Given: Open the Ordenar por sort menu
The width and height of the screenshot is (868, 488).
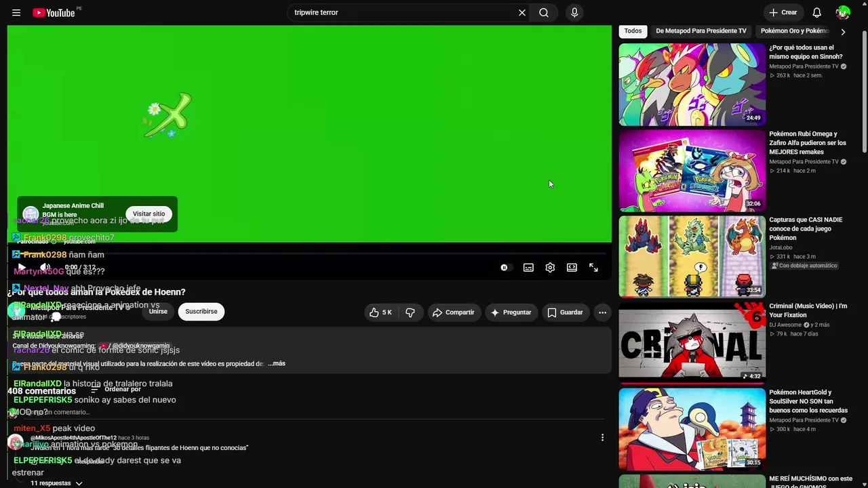Looking at the screenshot, I should [x=116, y=390].
